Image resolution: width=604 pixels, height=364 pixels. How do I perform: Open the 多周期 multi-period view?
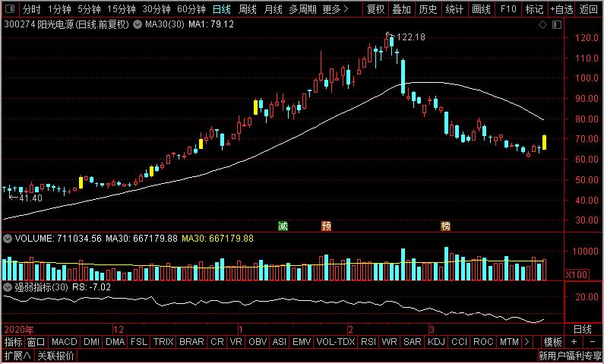pos(303,9)
